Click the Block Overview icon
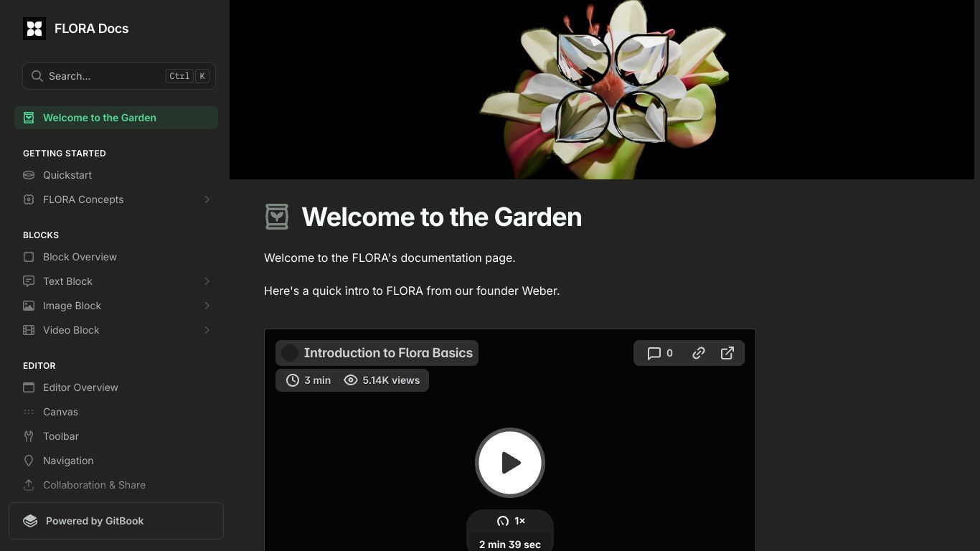The image size is (980, 551). coord(29,257)
